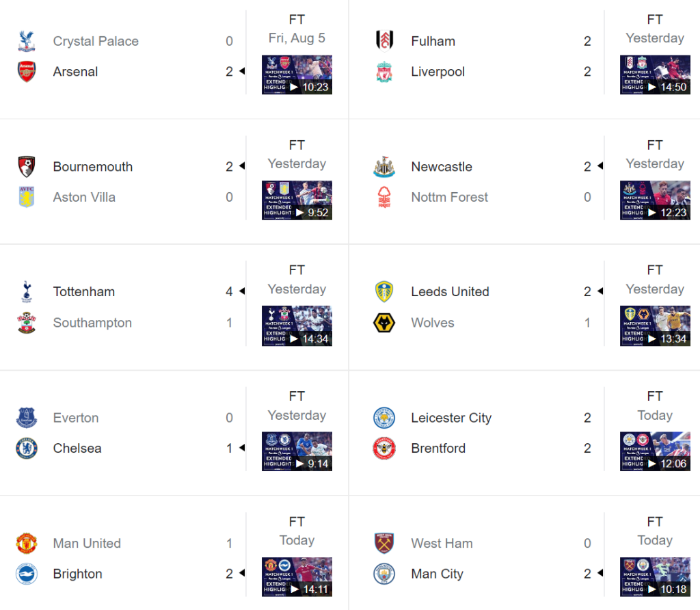The height and width of the screenshot is (610, 700).
Task: Click the Arsenal club crest
Action: tap(27, 72)
